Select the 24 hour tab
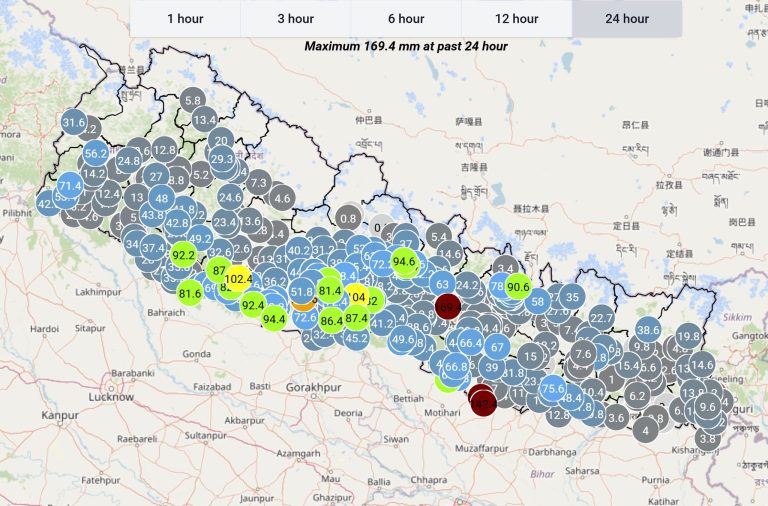The height and width of the screenshot is (506, 768). coord(626,19)
